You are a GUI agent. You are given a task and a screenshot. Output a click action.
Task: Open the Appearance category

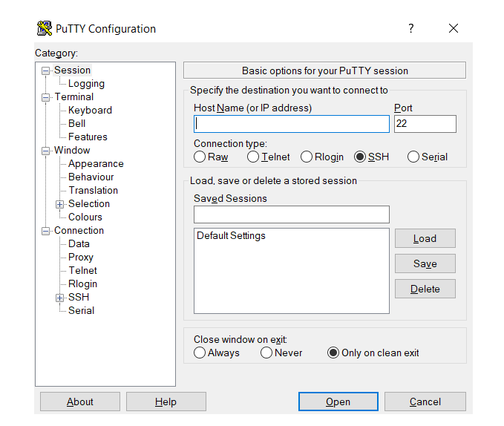[96, 163]
